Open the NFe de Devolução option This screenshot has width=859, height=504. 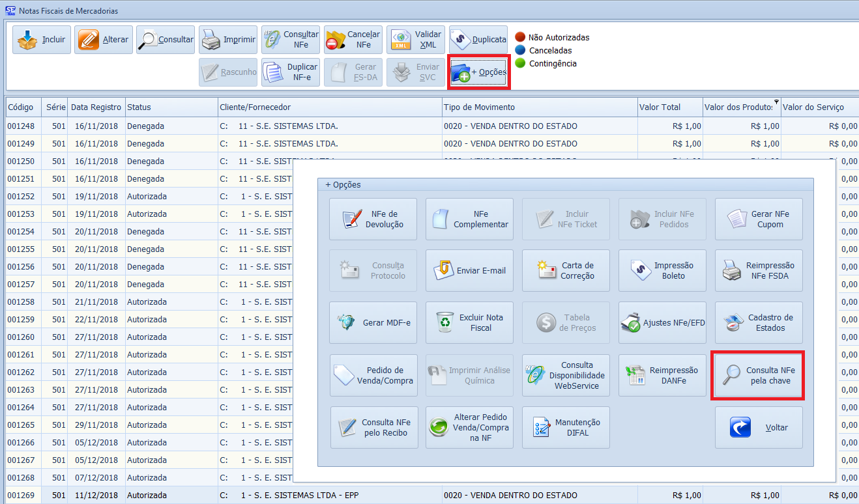(x=373, y=219)
